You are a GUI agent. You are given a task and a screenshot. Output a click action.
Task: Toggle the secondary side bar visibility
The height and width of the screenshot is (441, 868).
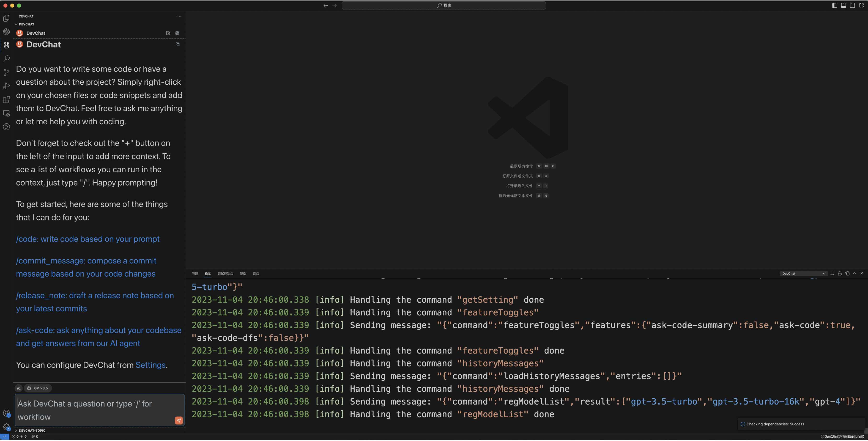tap(852, 5)
